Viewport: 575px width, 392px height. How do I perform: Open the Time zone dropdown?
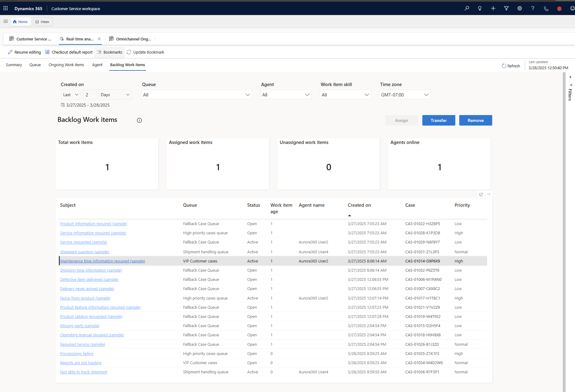405,95
